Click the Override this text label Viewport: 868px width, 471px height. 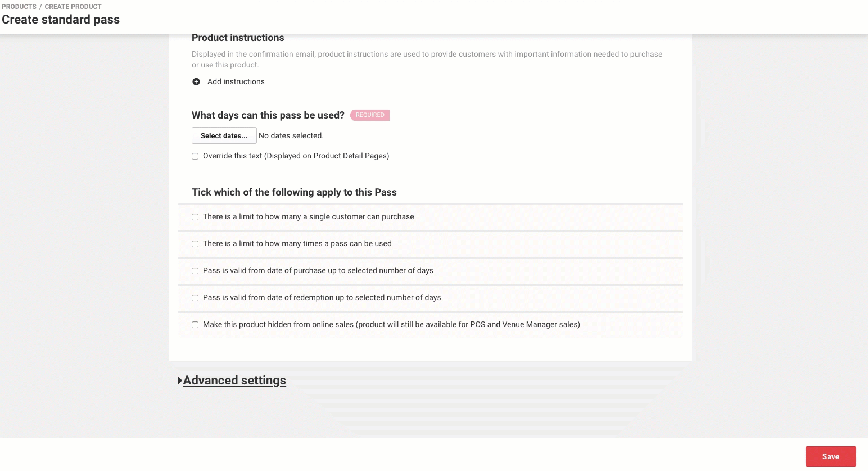296,156
